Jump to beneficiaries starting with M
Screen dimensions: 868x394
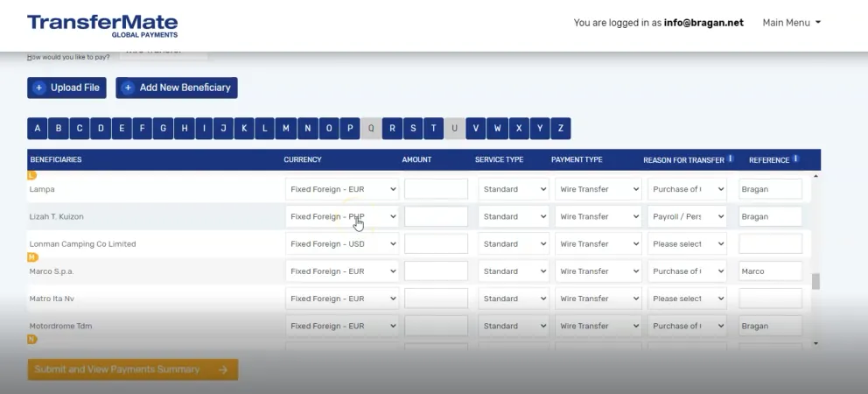pos(285,129)
